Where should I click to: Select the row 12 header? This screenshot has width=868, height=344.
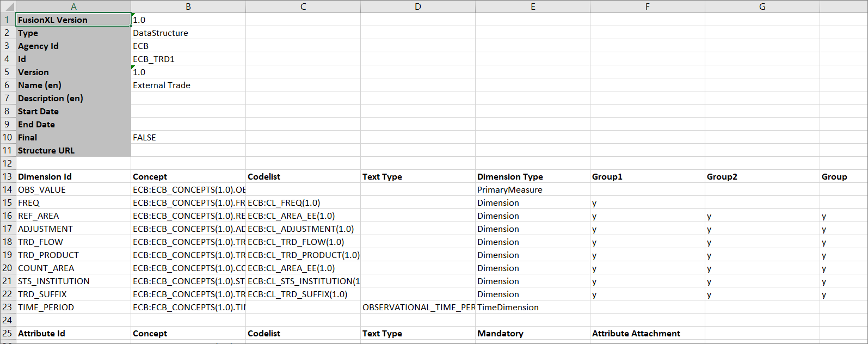pos(8,163)
